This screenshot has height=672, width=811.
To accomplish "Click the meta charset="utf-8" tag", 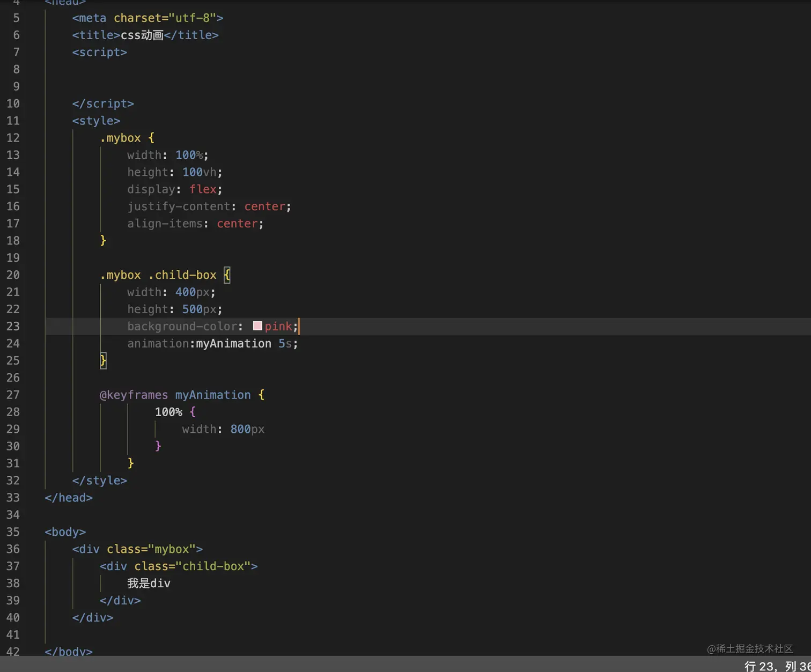I will (148, 18).
